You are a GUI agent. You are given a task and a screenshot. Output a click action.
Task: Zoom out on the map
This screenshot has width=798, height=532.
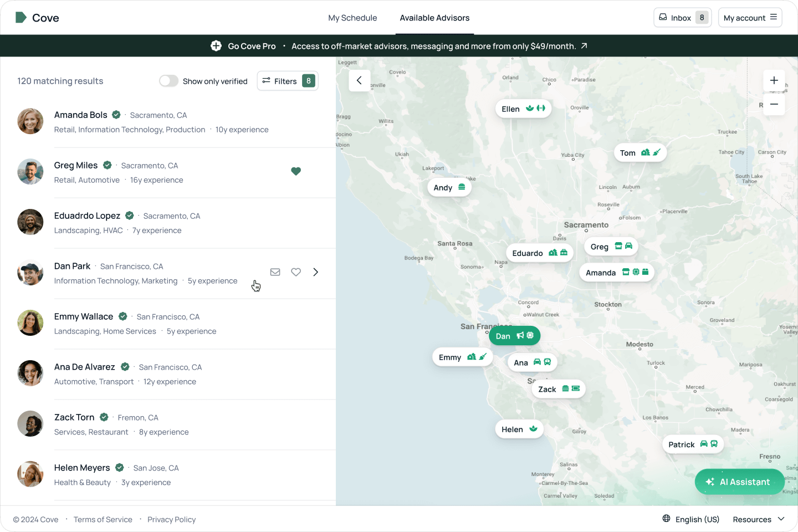coord(774,104)
